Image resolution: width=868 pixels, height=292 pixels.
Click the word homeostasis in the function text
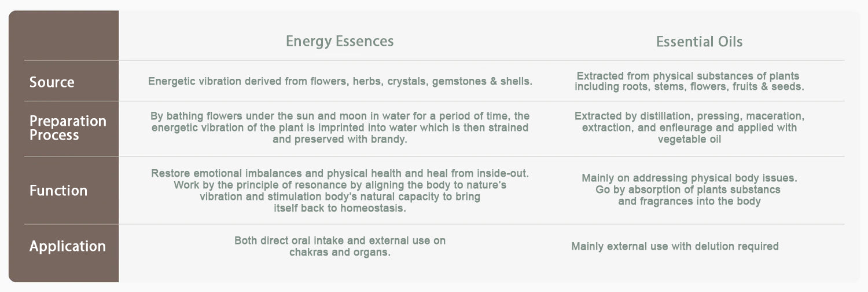point(373,209)
